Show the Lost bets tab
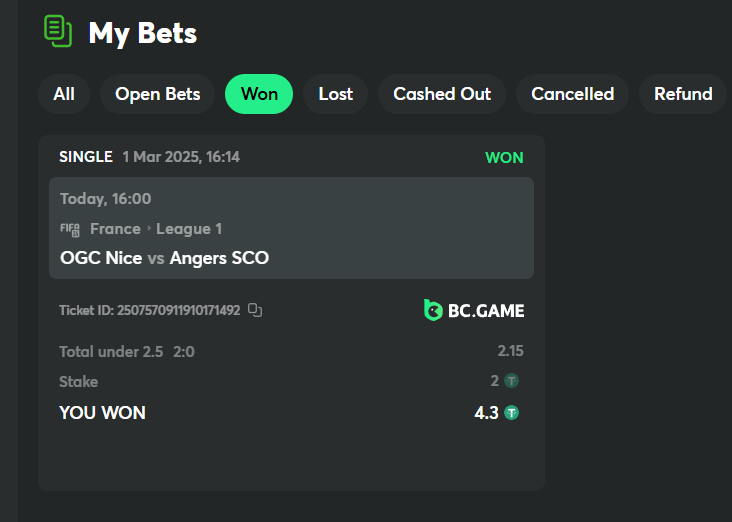 click(x=336, y=94)
